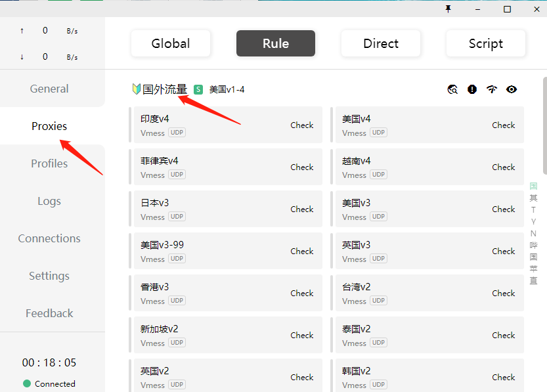Go to the Connections tab
This screenshot has height=392, width=547.
click(x=49, y=238)
